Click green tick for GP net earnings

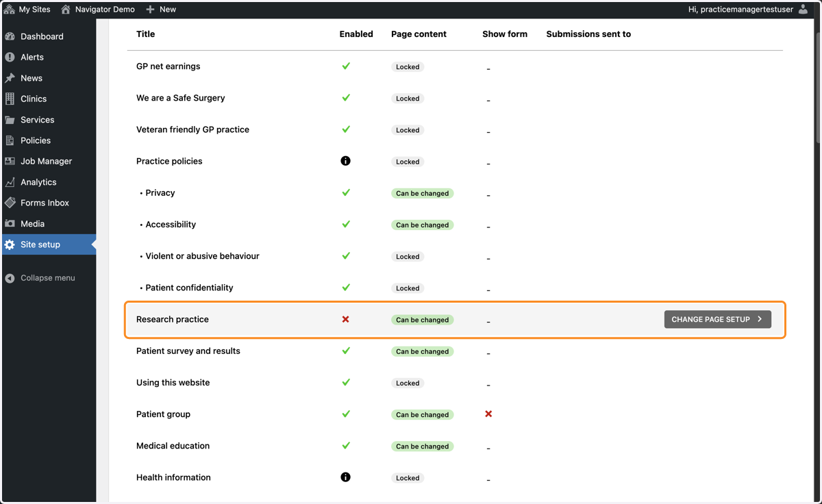(x=346, y=66)
